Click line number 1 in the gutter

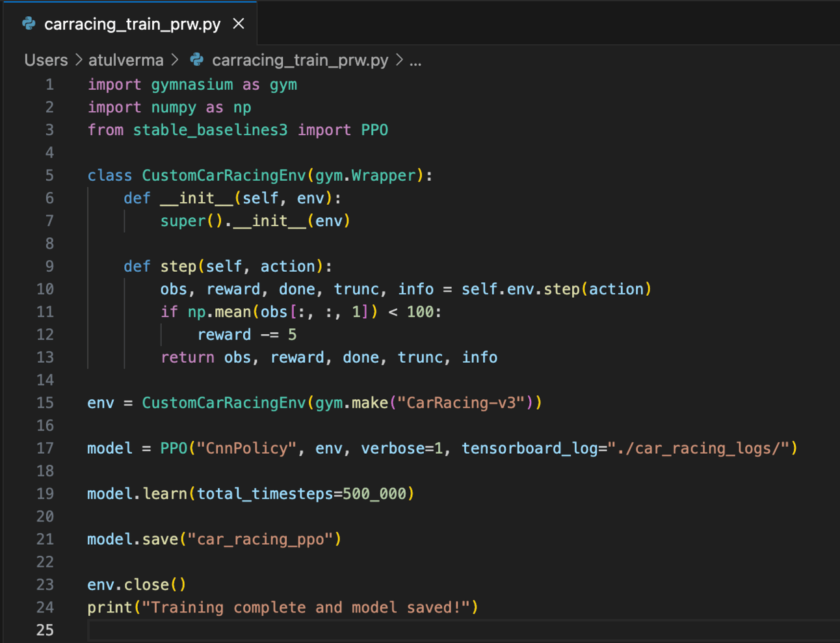point(49,85)
